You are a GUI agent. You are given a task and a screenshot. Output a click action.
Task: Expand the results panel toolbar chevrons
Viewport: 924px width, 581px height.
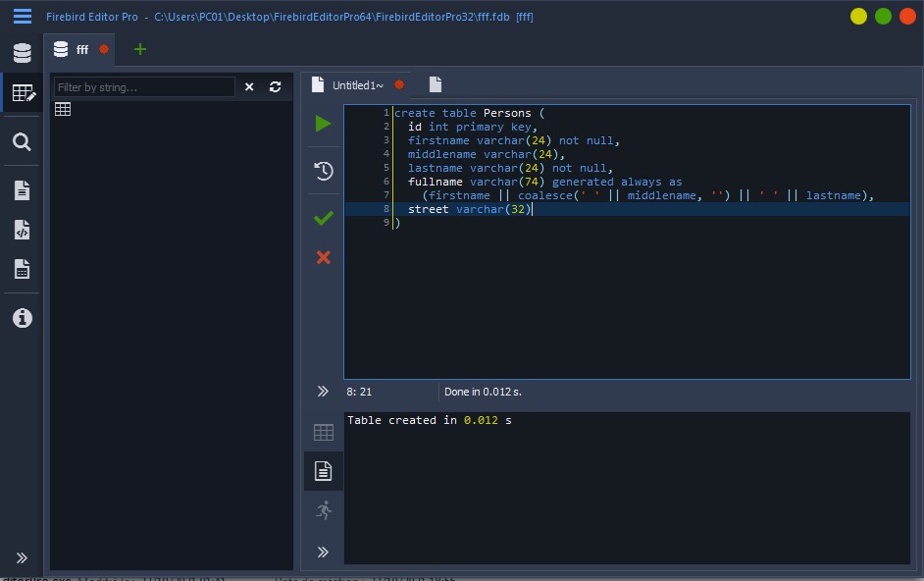pyautogui.click(x=323, y=553)
